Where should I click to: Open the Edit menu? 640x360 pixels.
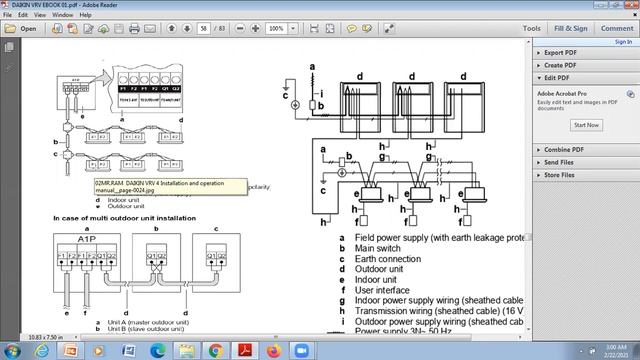point(23,15)
